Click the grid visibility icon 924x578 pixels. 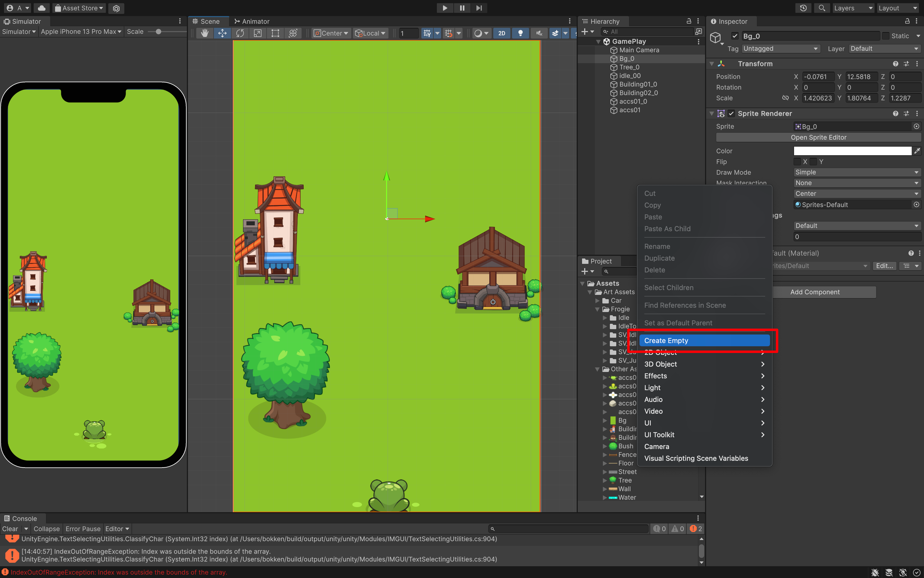pyautogui.click(x=427, y=33)
